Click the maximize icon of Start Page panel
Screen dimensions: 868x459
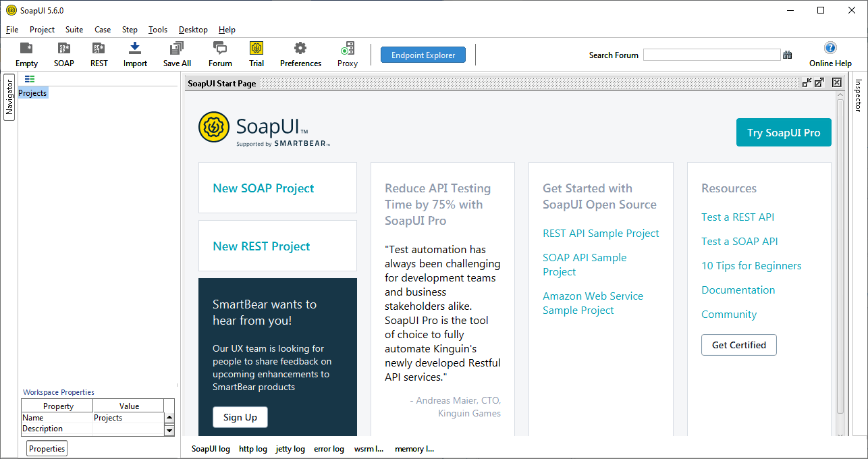[819, 82]
